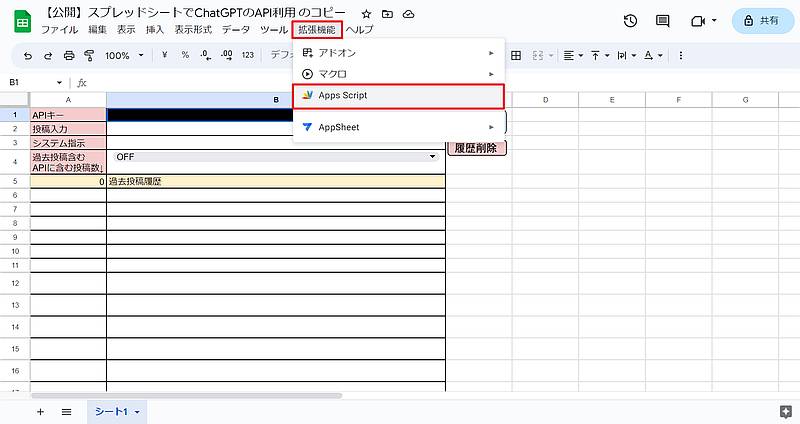Click the horizontal scrollbar

pos(186,395)
